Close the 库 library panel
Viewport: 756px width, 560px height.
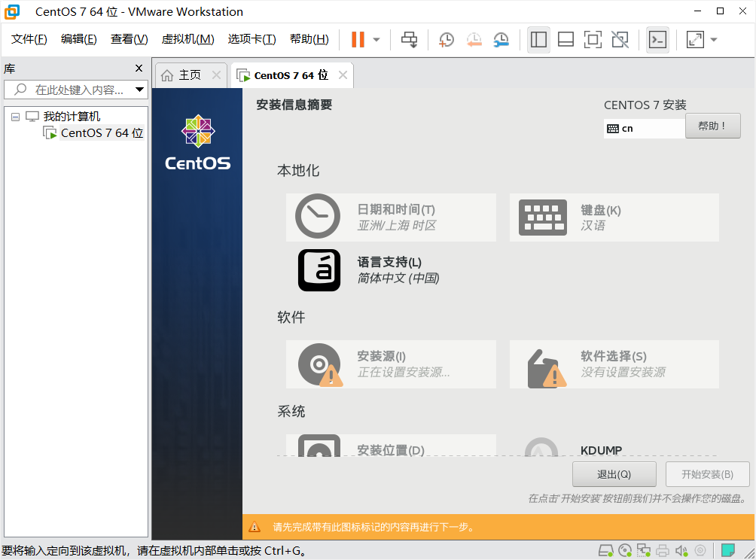[139, 68]
